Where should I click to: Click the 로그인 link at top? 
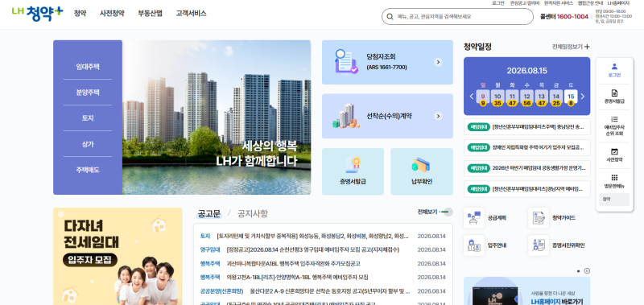[498, 3]
